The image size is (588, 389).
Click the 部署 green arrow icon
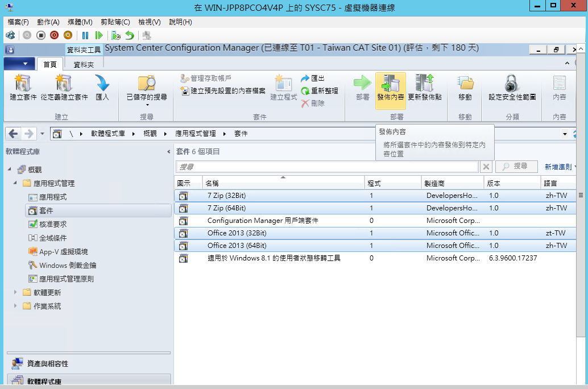pos(362,83)
